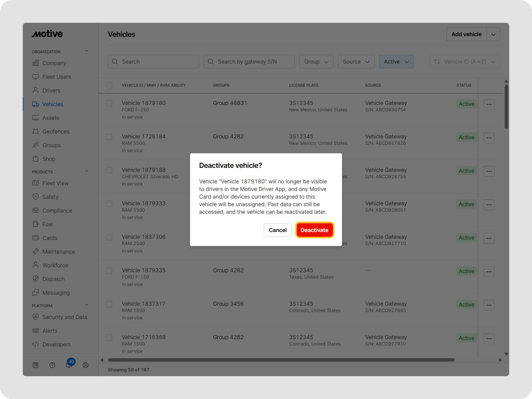This screenshot has width=532, height=399.
Task: Select all vehicles via header checkbox
Action: 109,85
